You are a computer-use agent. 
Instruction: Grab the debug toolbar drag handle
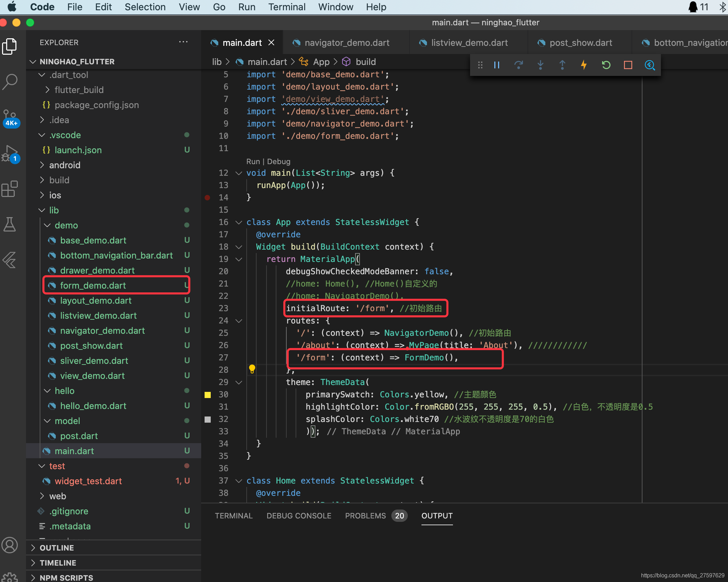[x=480, y=65]
